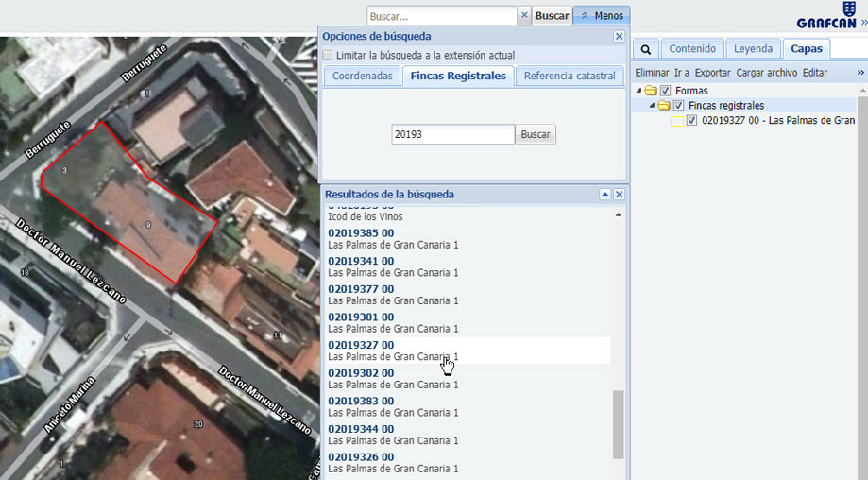The width and height of the screenshot is (868, 480).
Task: Toggle Limitar la búsqueda a la extensión actual
Action: coord(328,55)
